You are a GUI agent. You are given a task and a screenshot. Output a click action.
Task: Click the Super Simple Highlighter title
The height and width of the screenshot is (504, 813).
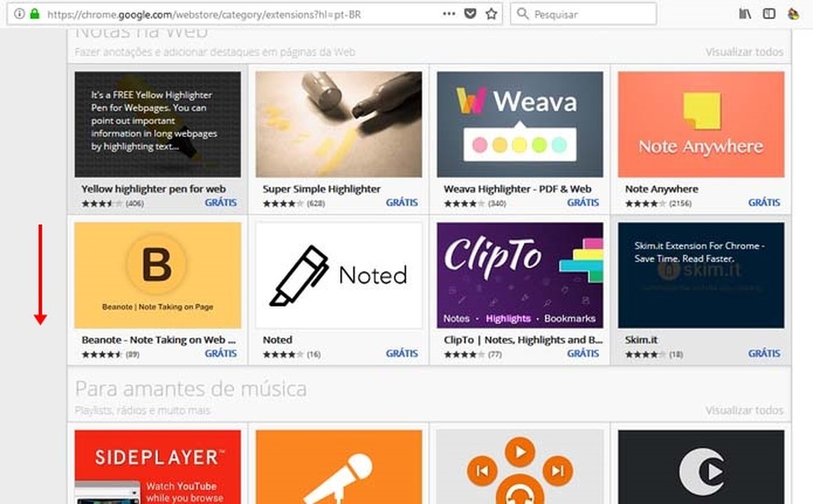(x=321, y=188)
